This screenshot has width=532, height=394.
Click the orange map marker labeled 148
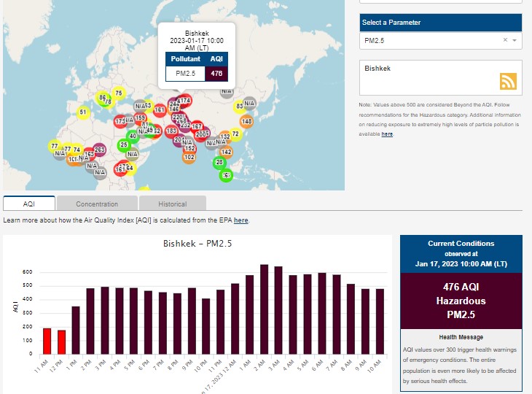click(x=247, y=121)
